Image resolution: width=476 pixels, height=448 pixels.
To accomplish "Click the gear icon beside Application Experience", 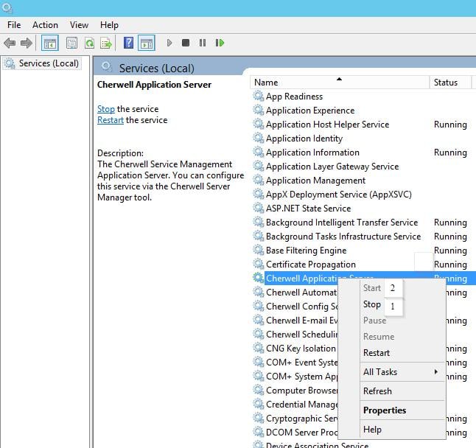I will point(259,111).
